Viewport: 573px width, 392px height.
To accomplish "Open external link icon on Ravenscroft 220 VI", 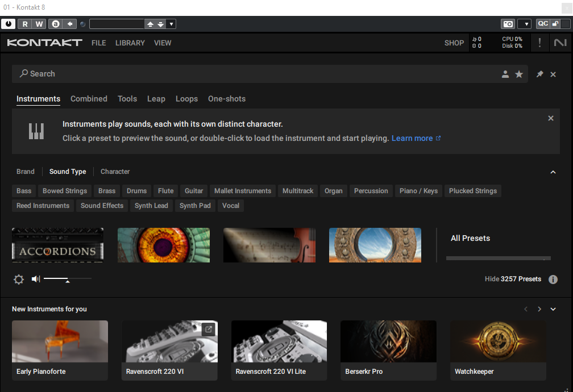I will tap(208, 330).
